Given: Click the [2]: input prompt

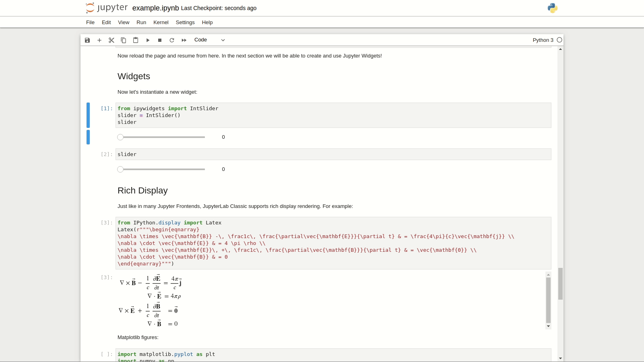Looking at the screenshot, I should [x=107, y=154].
